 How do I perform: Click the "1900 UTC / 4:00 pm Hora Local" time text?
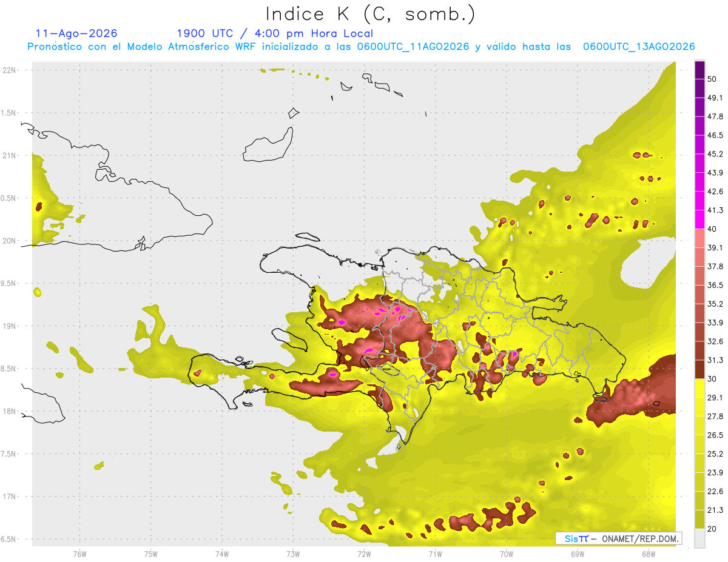click(275, 33)
